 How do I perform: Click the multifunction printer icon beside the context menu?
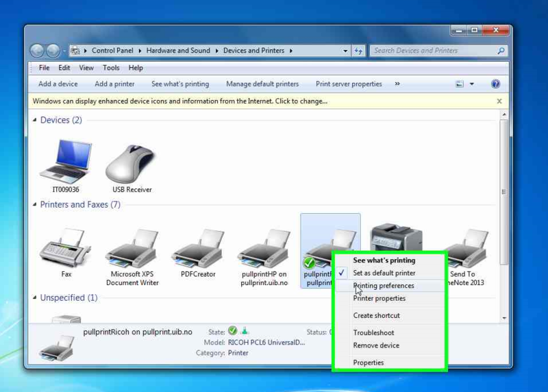(x=397, y=236)
